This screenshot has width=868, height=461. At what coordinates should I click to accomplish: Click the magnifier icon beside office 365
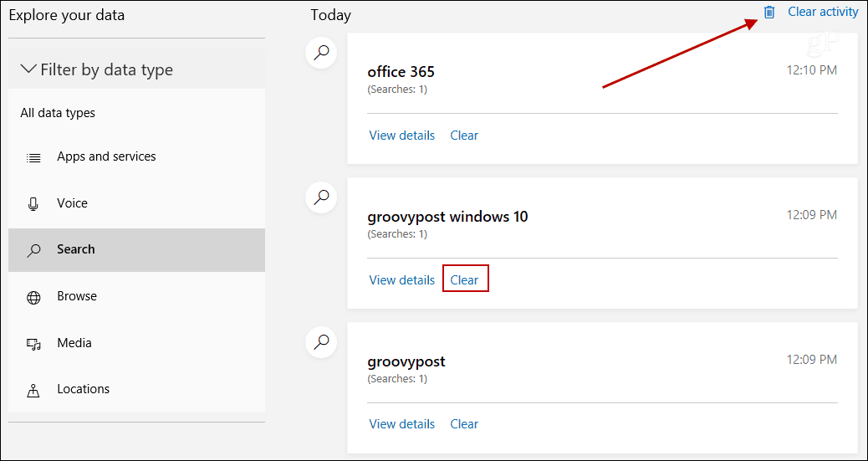[321, 54]
